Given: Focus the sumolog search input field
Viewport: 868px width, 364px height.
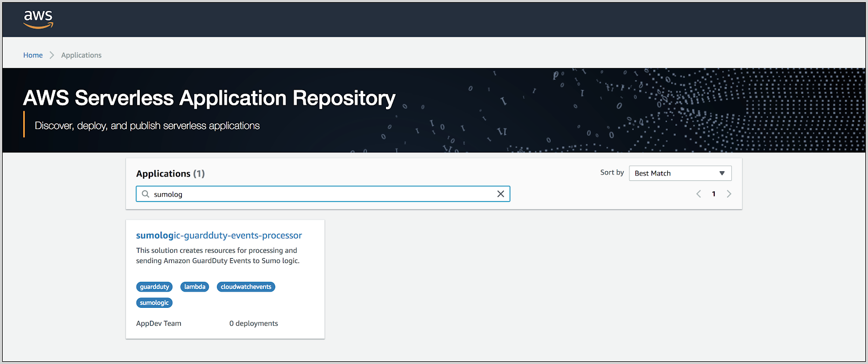Looking at the screenshot, I should coord(324,194).
